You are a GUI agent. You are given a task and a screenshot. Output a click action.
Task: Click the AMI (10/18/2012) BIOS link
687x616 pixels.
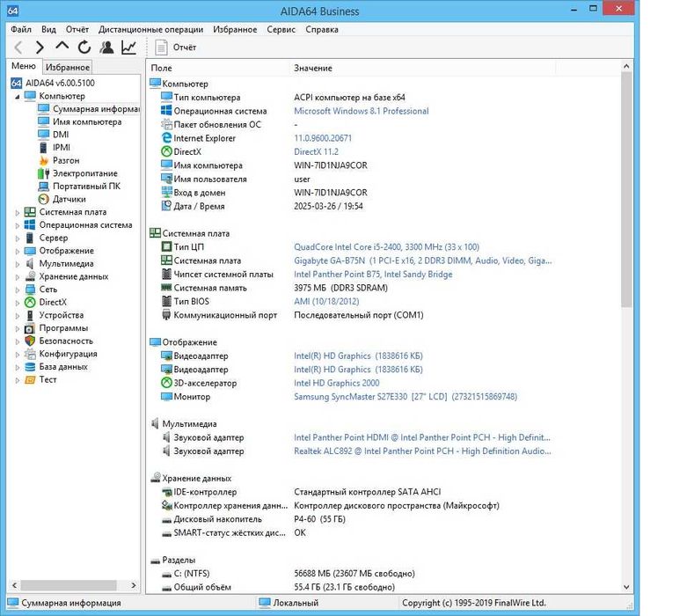(x=326, y=301)
